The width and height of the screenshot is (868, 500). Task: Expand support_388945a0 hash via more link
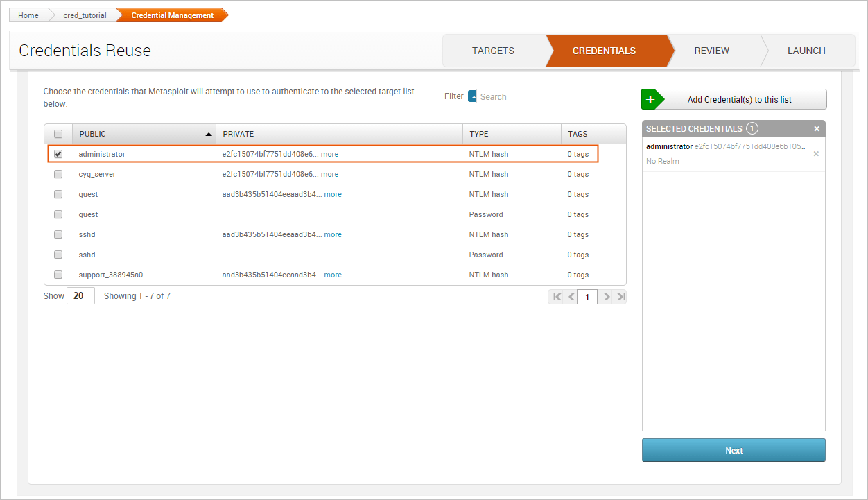pyautogui.click(x=333, y=275)
